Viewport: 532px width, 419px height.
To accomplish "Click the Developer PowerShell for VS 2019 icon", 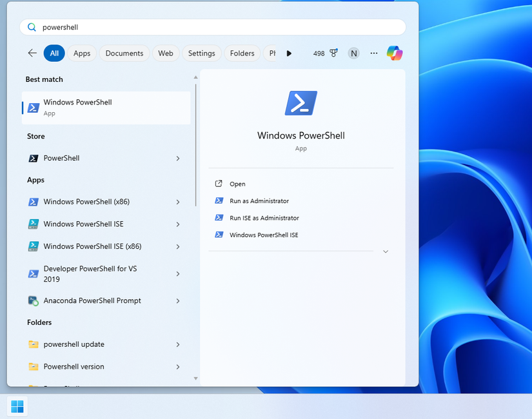I will point(33,269).
